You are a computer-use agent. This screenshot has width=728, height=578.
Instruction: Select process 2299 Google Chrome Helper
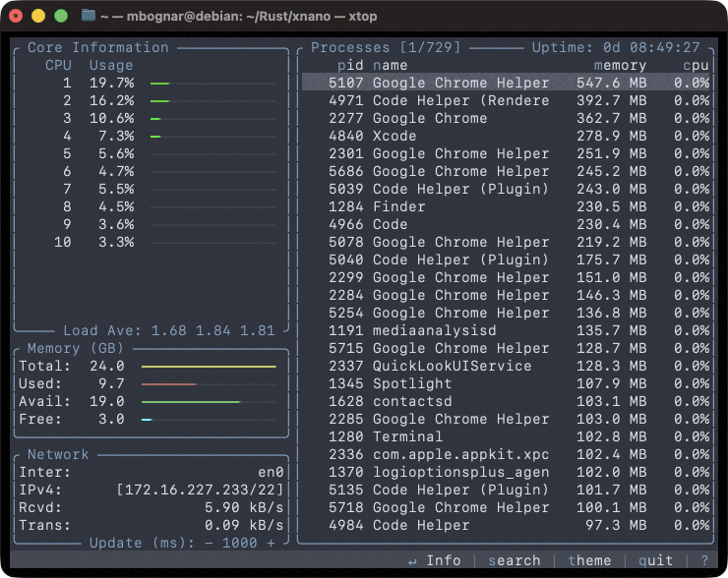[x=506, y=277]
